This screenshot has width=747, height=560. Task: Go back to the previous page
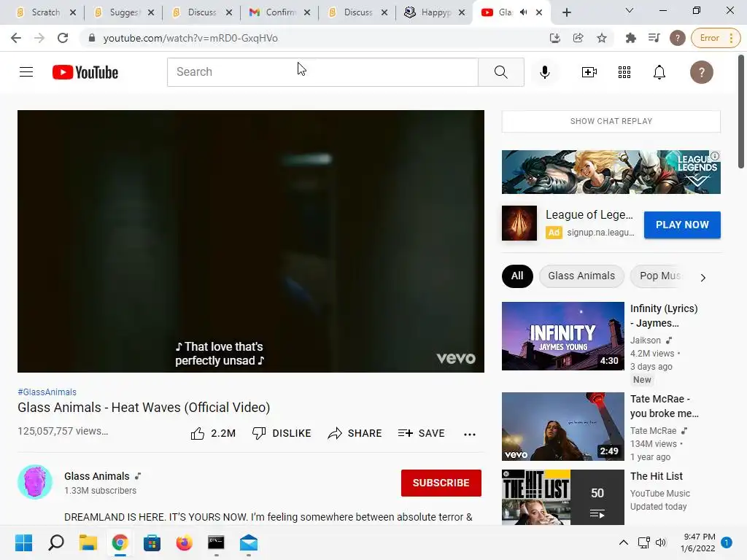[x=16, y=38]
